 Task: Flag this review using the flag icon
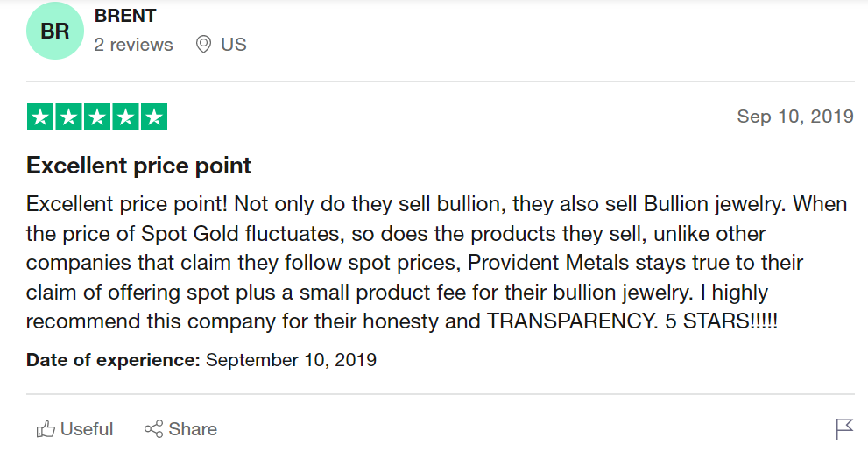point(844,428)
